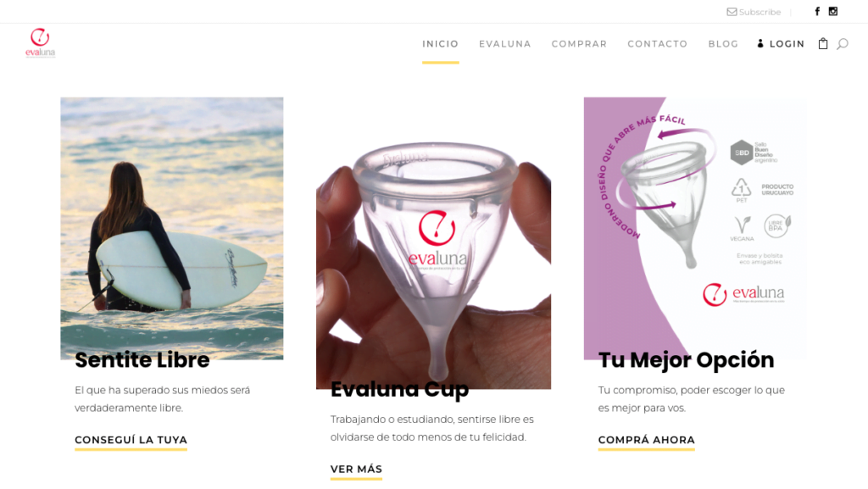
Task: Select the INICIO menu item
Action: [x=441, y=44]
